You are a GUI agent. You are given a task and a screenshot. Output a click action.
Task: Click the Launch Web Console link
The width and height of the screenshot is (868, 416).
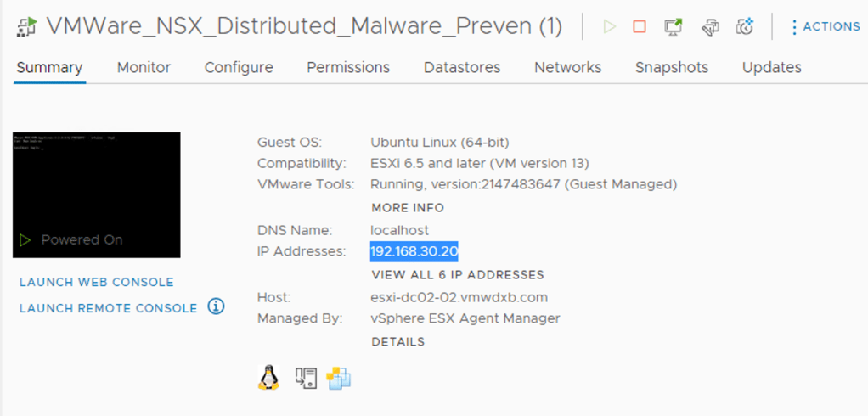coord(96,282)
